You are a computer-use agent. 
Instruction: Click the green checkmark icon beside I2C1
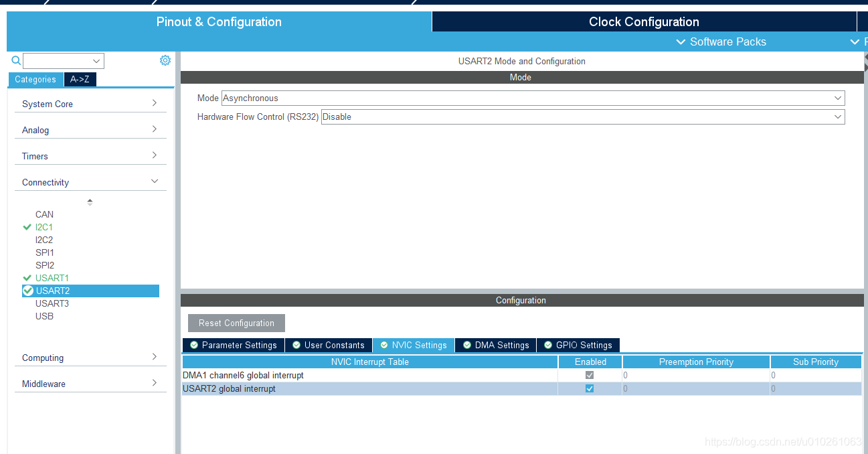(x=27, y=227)
